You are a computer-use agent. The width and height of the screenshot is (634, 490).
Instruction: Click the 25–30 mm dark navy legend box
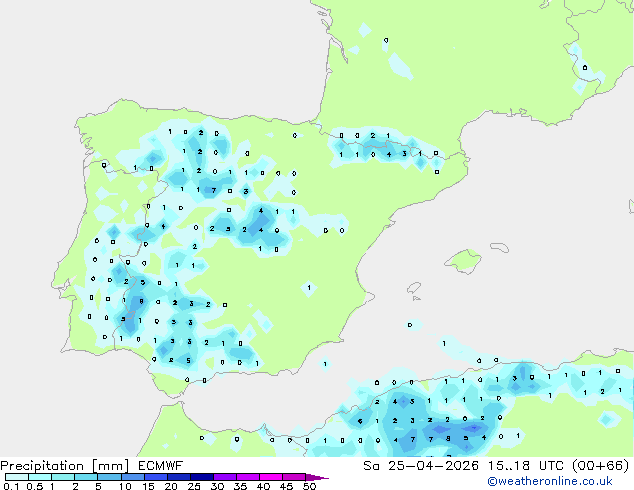pos(201,477)
